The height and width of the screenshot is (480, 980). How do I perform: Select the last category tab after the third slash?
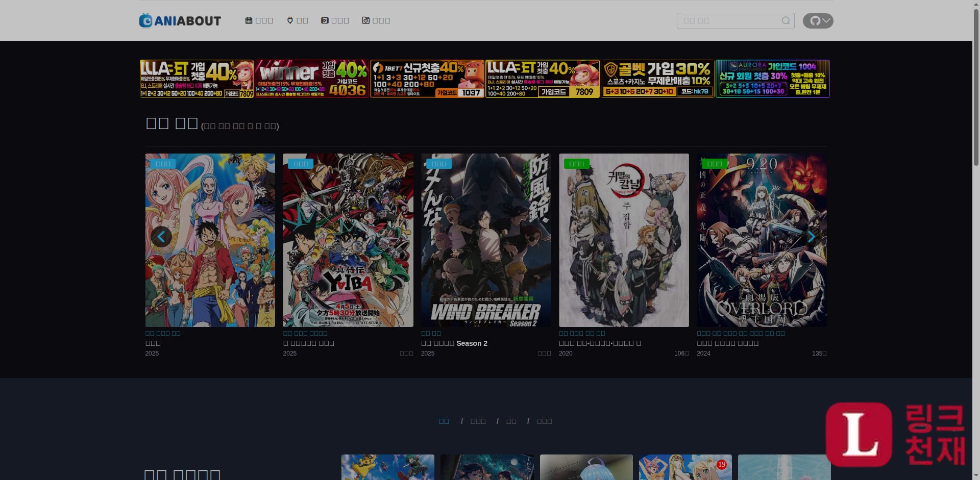point(545,421)
